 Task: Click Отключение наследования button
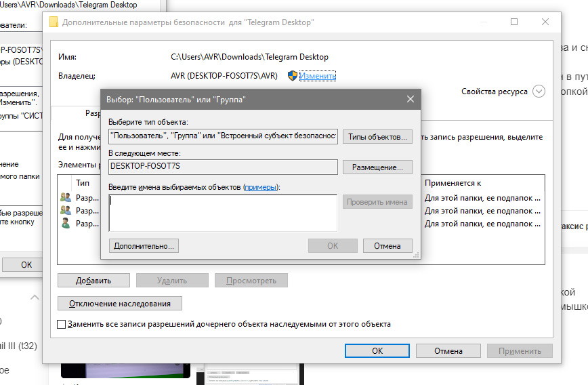point(120,304)
